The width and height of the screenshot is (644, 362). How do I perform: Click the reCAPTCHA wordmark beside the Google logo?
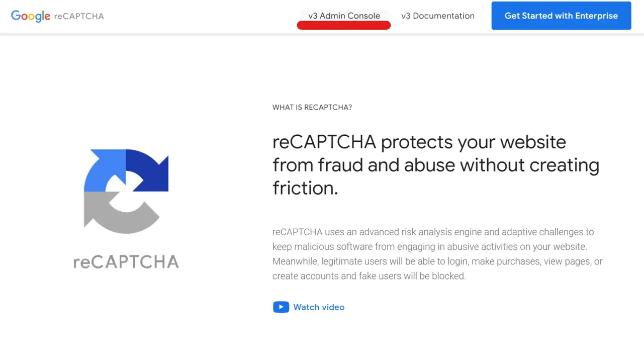[79, 16]
